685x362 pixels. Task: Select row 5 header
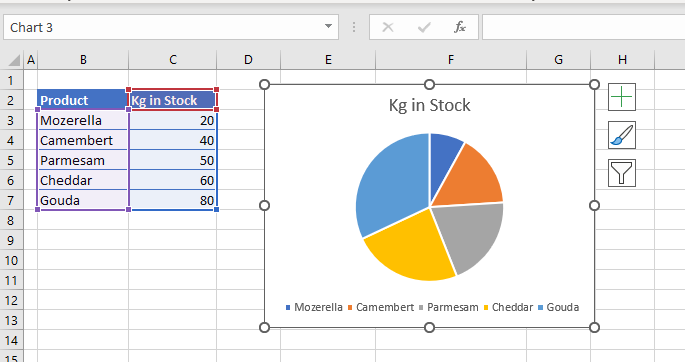point(10,160)
